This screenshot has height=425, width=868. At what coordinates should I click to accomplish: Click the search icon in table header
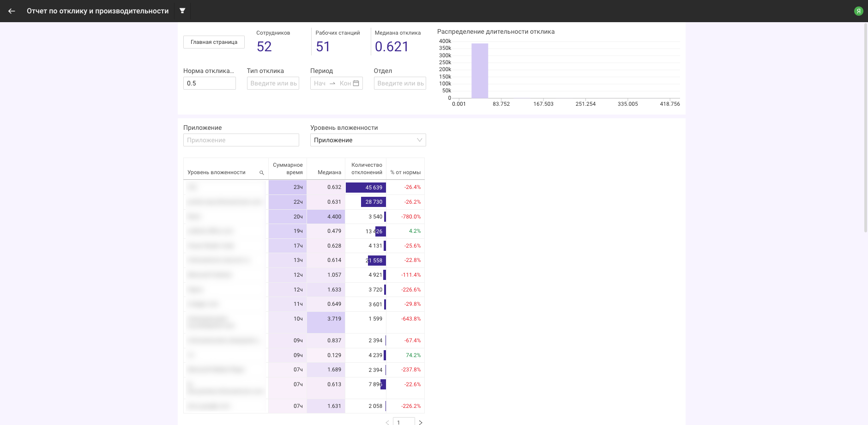point(262,173)
